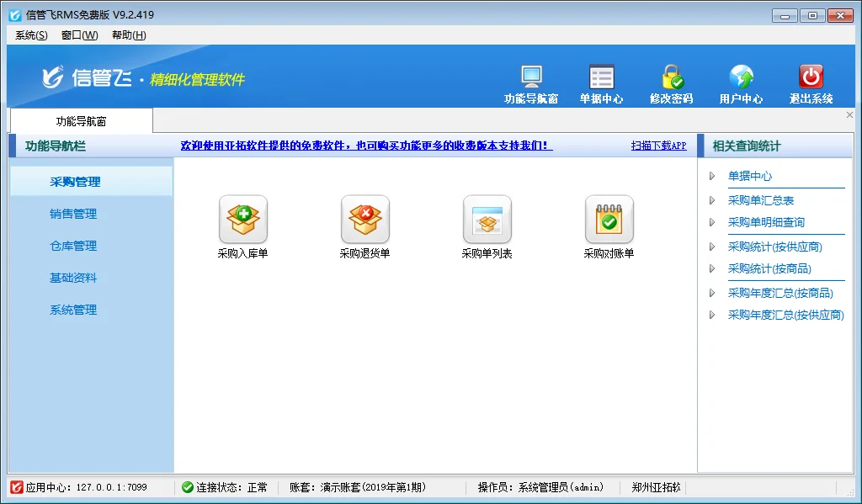This screenshot has height=504, width=862.
Task: Click the arrow beside 单据中心
Action: click(x=712, y=176)
